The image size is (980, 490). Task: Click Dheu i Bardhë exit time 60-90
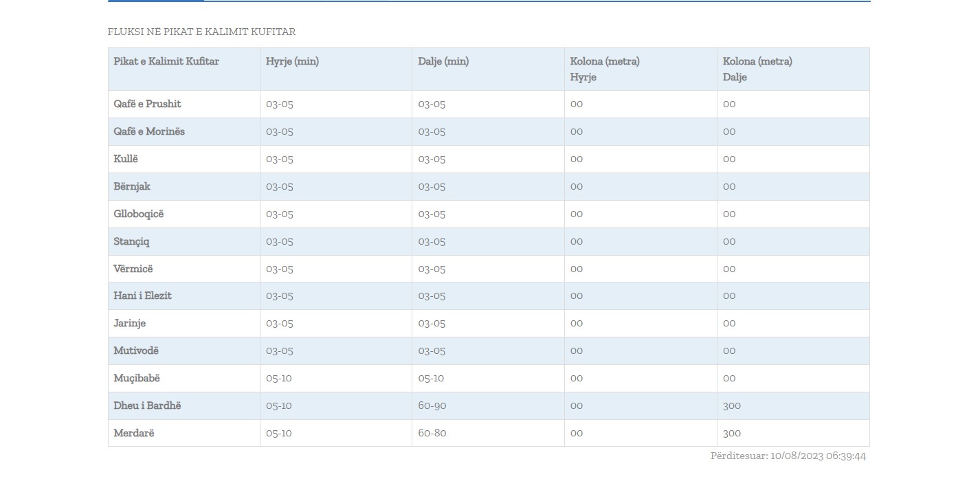[432, 405]
